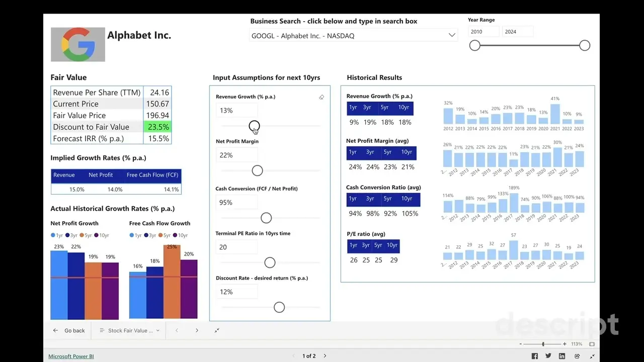Open the Business Search dropdown
Image resolution: width=644 pixels, height=362 pixels.
pyautogui.click(x=354, y=36)
